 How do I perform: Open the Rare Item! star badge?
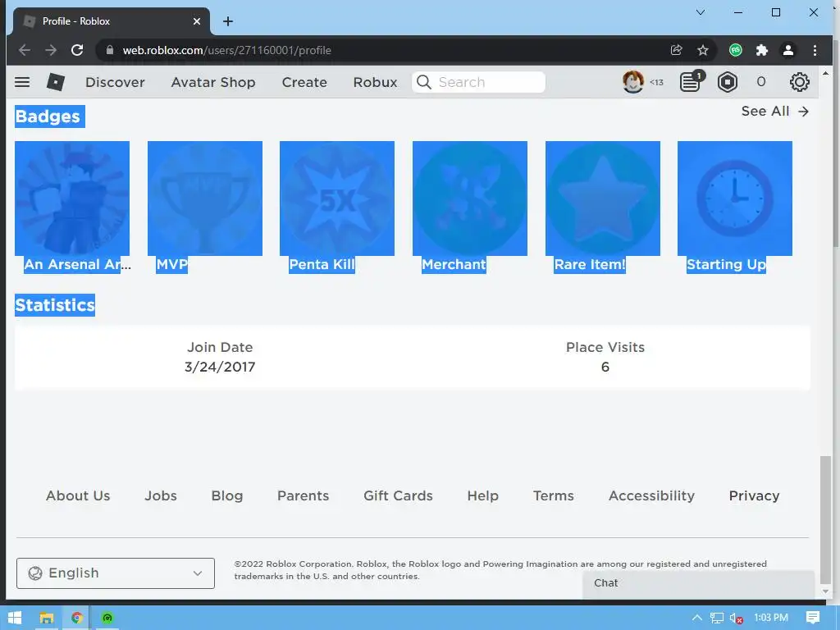[603, 199]
